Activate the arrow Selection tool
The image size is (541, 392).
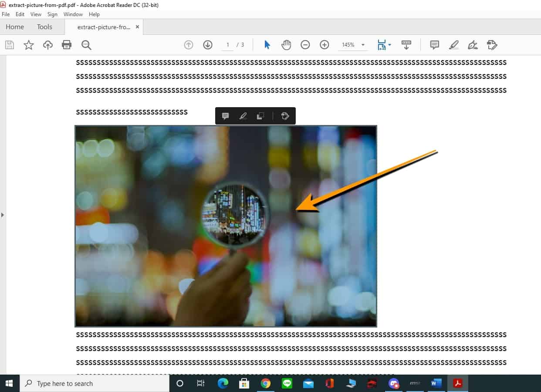point(267,45)
